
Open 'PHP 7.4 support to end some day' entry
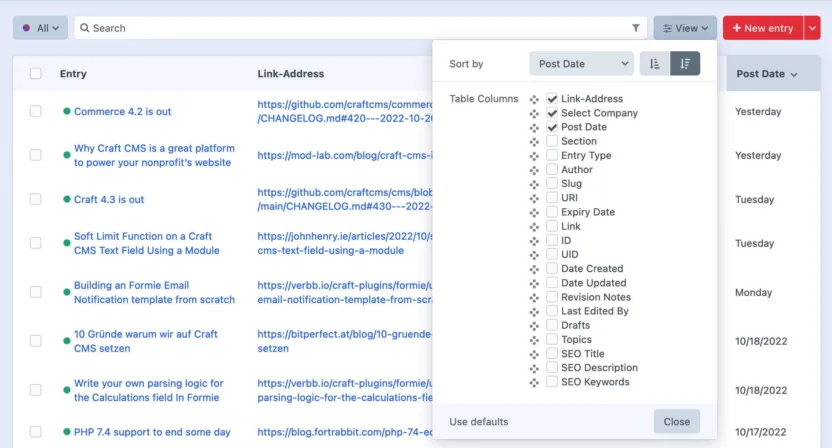click(x=152, y=432)
